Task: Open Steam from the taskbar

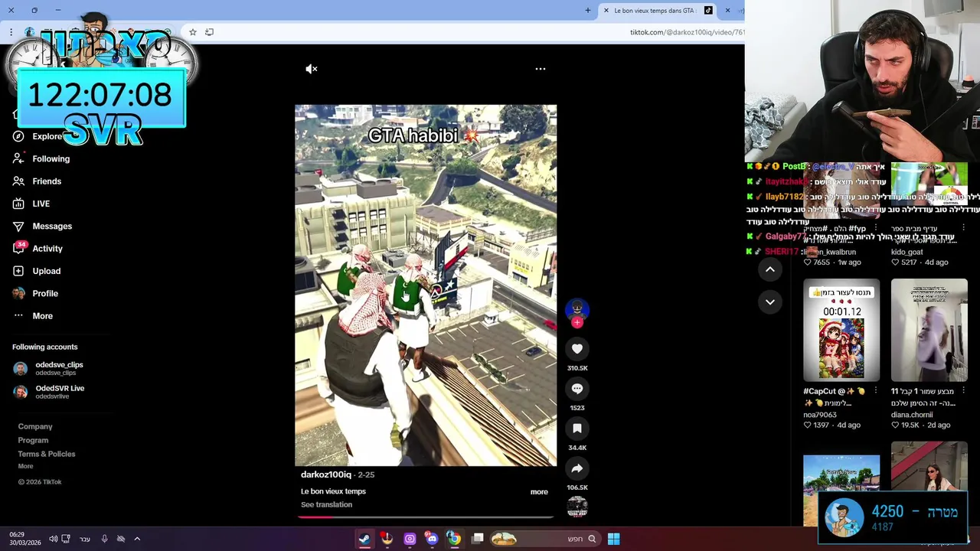Action: pos(364,539)
